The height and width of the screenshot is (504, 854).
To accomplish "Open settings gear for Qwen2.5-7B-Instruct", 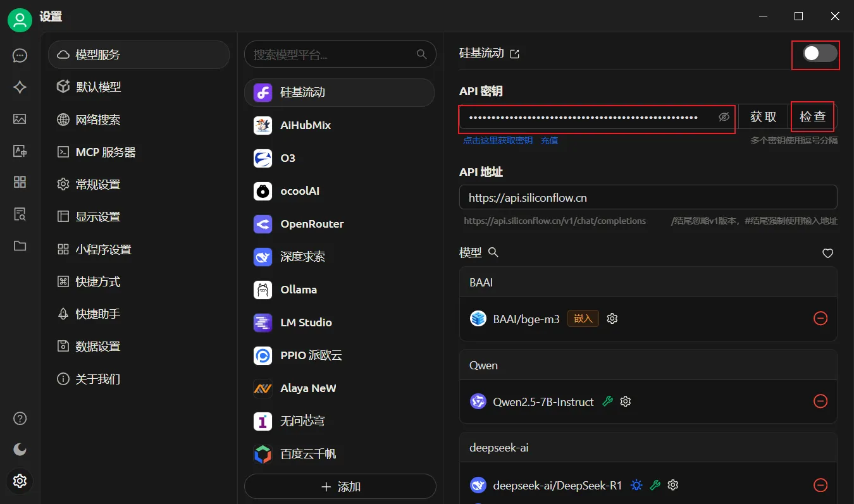I will [626, 402].
